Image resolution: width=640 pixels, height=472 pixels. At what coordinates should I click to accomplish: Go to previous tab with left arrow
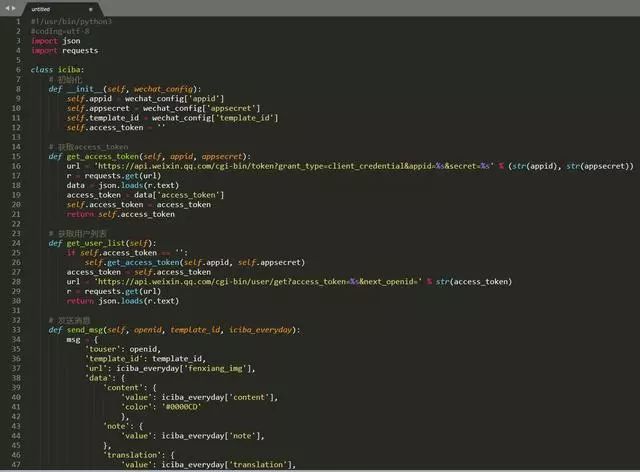tap(7, 8)
